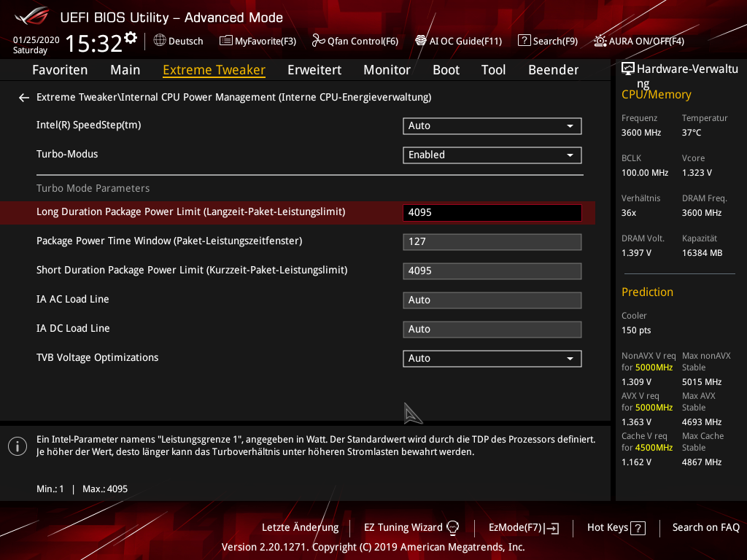Screen dimensions: 747x560
Task: Select the Extreme Tweaker tab
Action: coord(214,70)
